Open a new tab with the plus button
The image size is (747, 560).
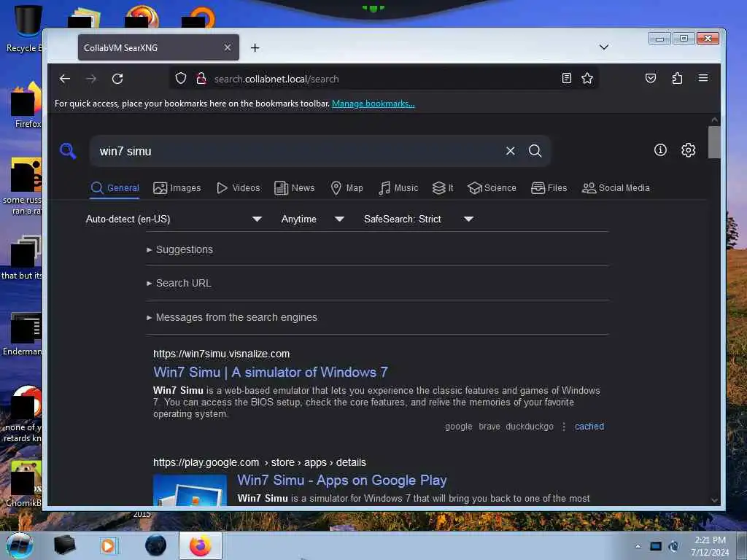255,47
